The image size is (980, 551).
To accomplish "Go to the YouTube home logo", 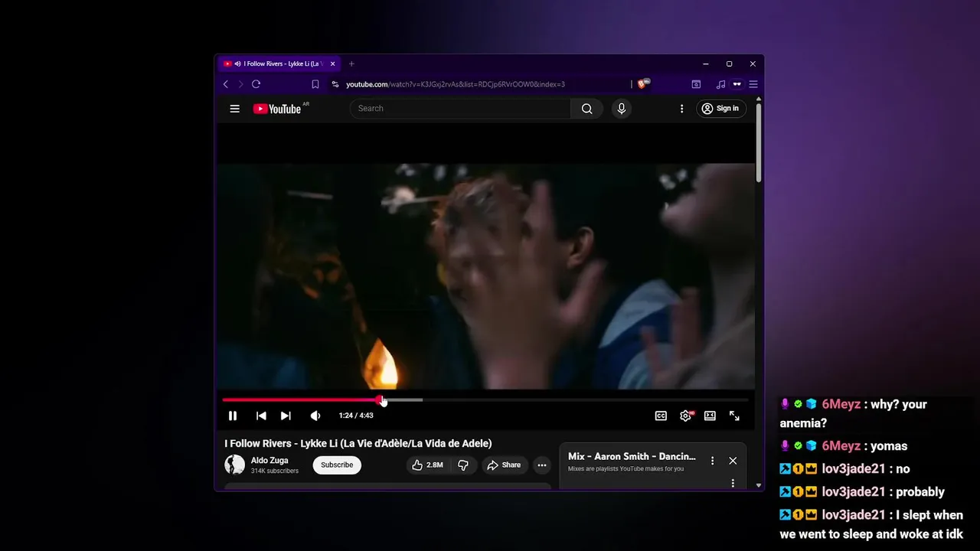I will tap(277, 109).
